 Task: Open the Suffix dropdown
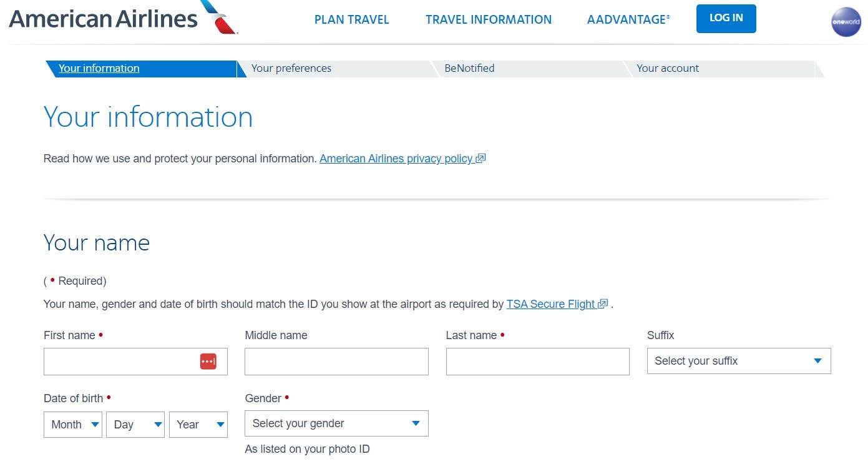click(738, 361)
